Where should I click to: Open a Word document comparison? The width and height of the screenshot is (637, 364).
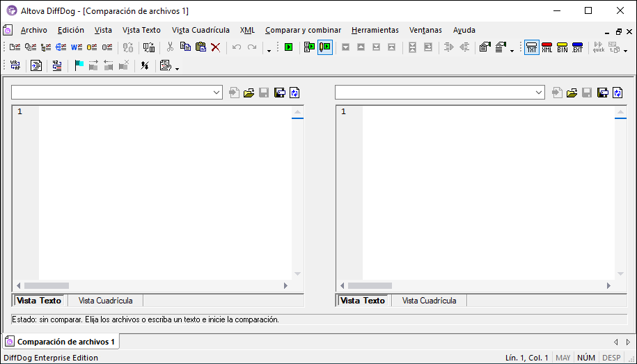pos(77,47)
